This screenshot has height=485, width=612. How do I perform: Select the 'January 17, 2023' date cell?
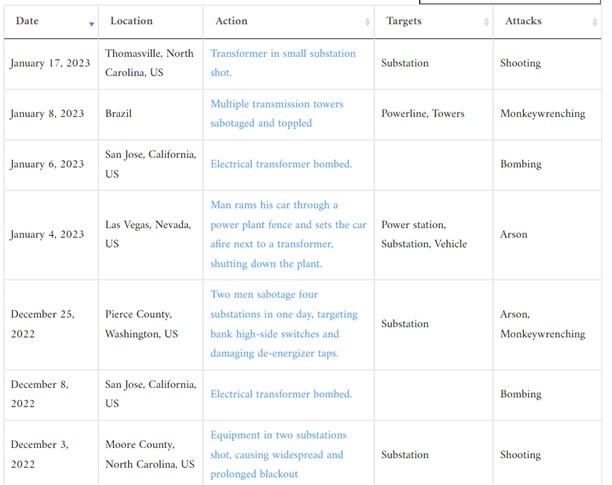click(x=50, y=63)
